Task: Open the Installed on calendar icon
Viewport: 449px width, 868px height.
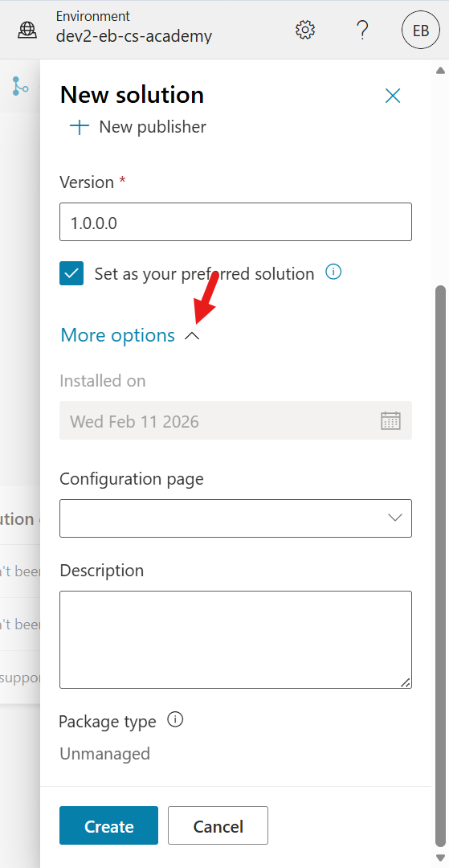Action: 390,420
